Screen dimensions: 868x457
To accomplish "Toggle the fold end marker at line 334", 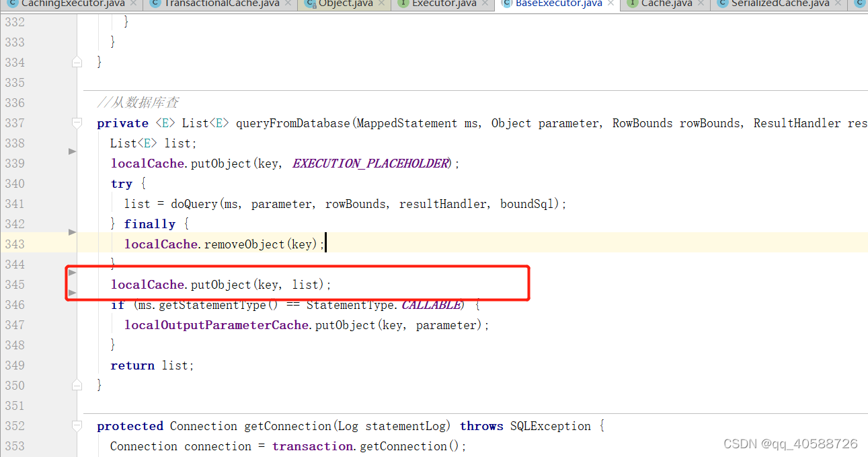I will click(x=77, y=62).
